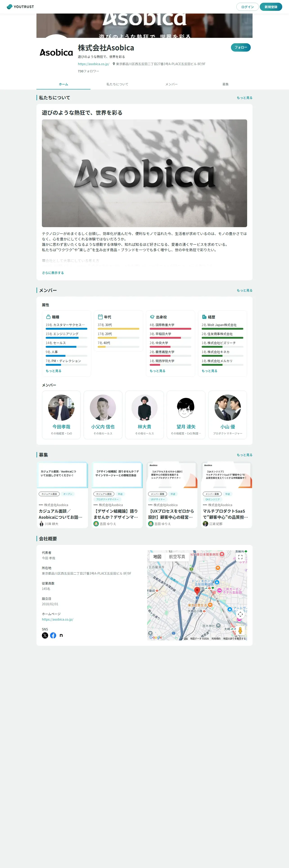Click 地図の誤りを報告する on the map
This screenshot has width=289, height=868.
(x=235, y=639)
